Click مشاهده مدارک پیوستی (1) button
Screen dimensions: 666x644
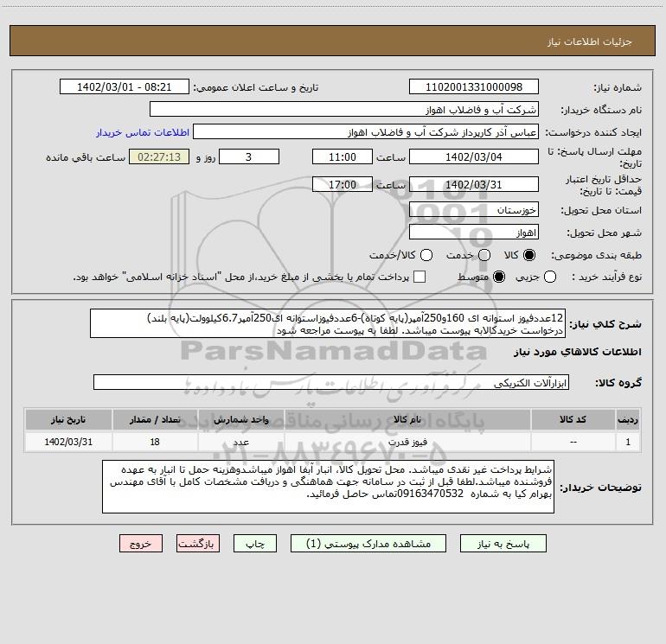tap(368, 544)
